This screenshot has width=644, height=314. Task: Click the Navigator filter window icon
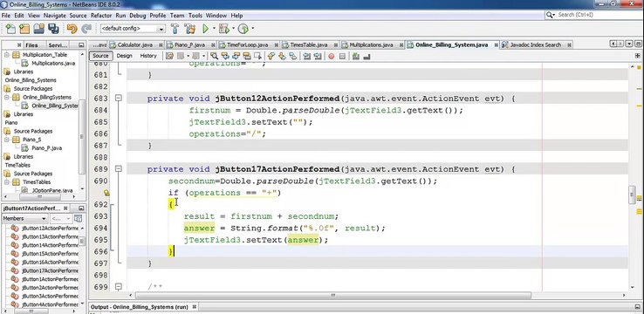tap(78, 219)
